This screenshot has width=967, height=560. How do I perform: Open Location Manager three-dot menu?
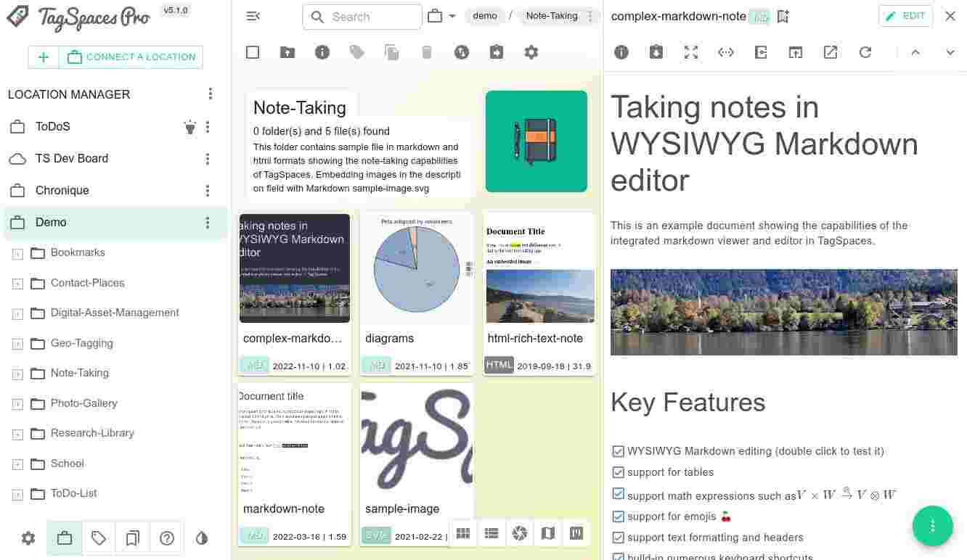coord(211,94)
